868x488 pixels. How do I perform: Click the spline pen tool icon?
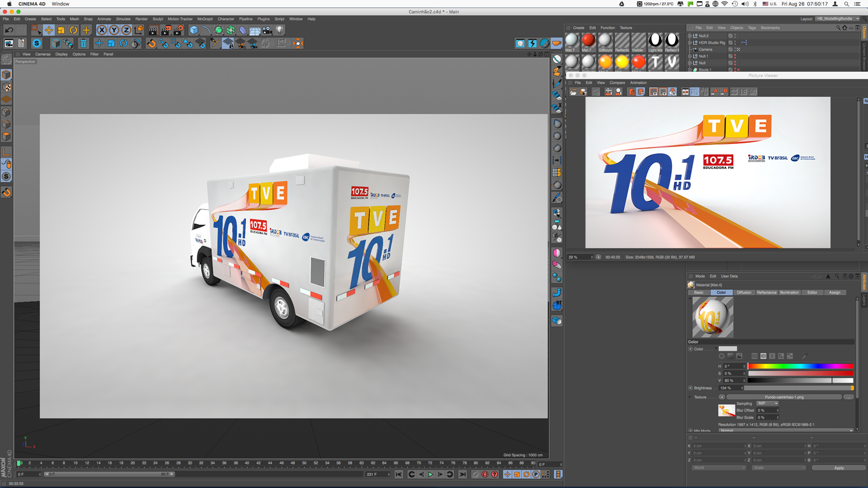click(x=207, y=30)
